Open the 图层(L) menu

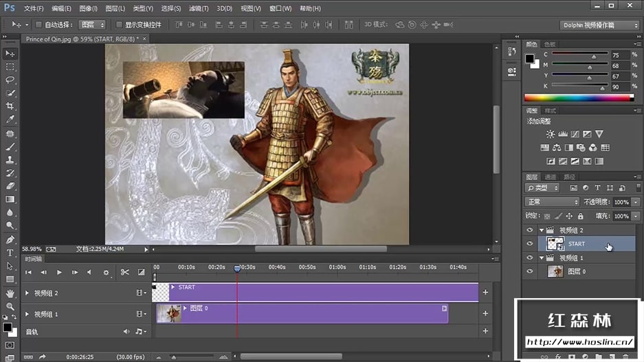coord(115,8)
